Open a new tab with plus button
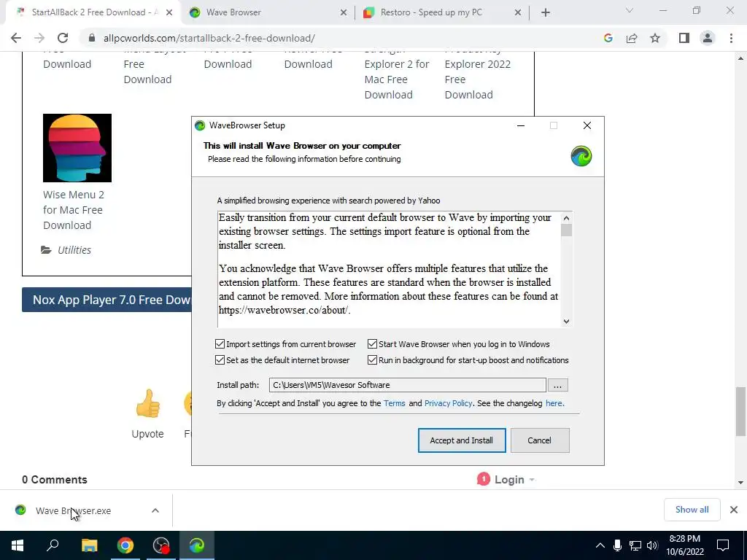747x560 pixels. click(x=546, y=12)
